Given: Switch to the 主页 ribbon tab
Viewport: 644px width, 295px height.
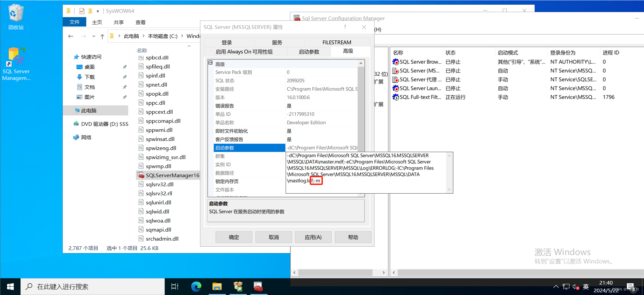Looking at the screenshot, I should click(x=97, y=22).
